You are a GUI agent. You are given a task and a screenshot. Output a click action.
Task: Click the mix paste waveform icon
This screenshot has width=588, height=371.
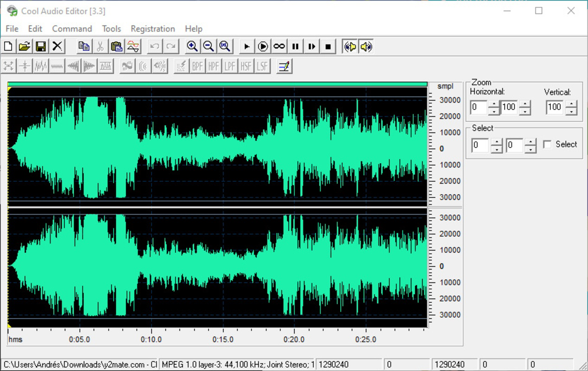[x=133, y=46]
